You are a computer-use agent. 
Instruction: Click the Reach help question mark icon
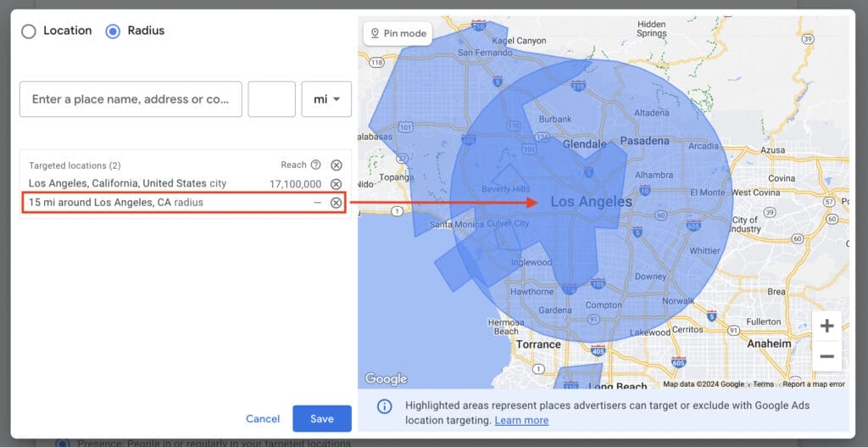coord(315,165)
